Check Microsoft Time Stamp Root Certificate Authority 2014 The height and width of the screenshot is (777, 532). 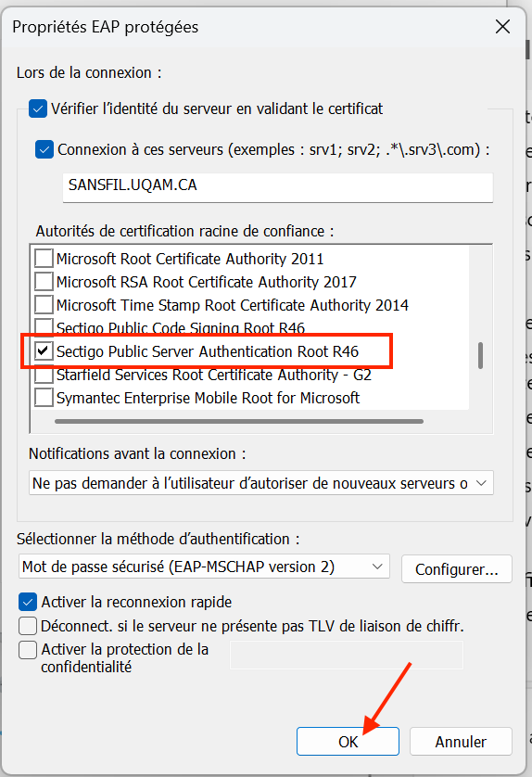[44, 305]
